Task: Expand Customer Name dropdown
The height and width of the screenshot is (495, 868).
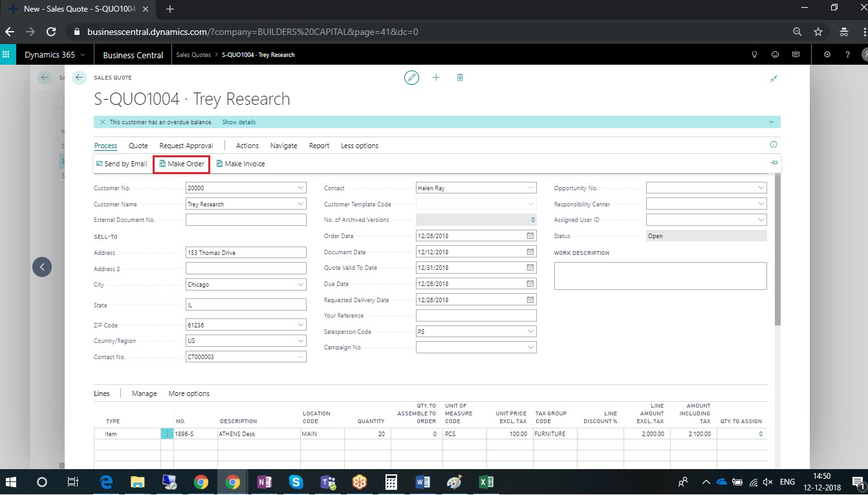Action: click(300, 204)
